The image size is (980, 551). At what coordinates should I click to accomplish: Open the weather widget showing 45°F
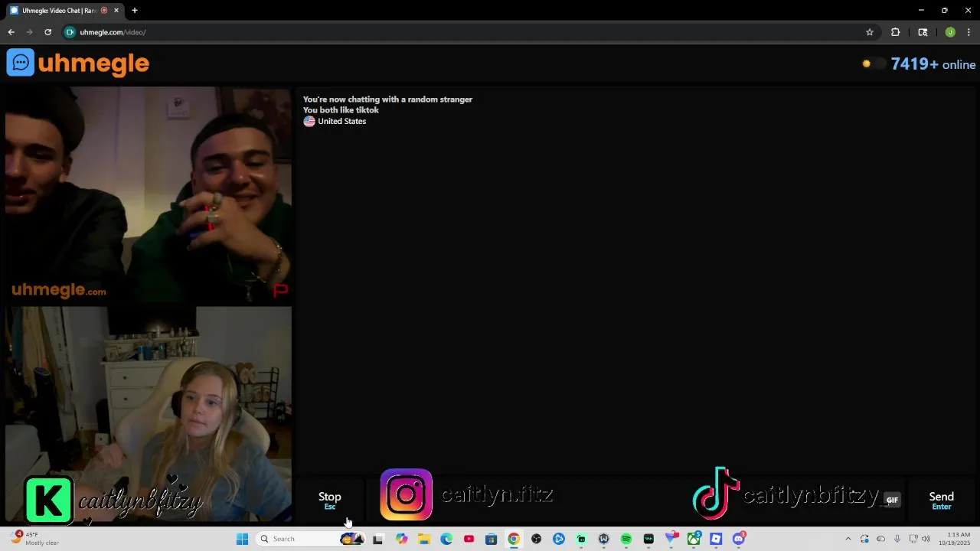(35, 539)
